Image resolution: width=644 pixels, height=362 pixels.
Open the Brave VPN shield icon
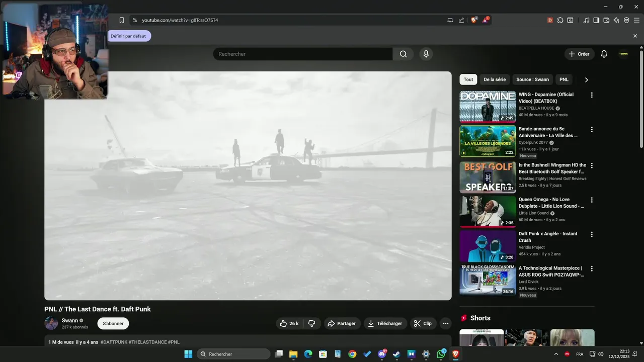[x=626, y=20]
